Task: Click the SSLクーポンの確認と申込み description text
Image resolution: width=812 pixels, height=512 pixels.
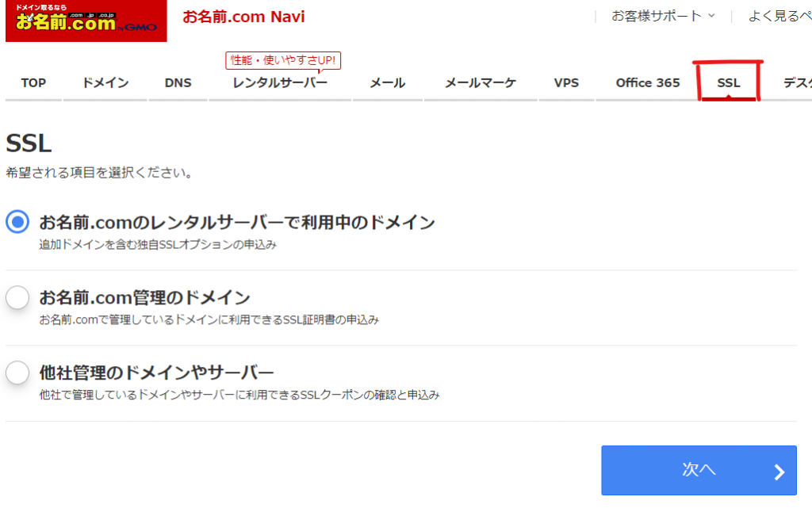Action: (x=239, y=395)
